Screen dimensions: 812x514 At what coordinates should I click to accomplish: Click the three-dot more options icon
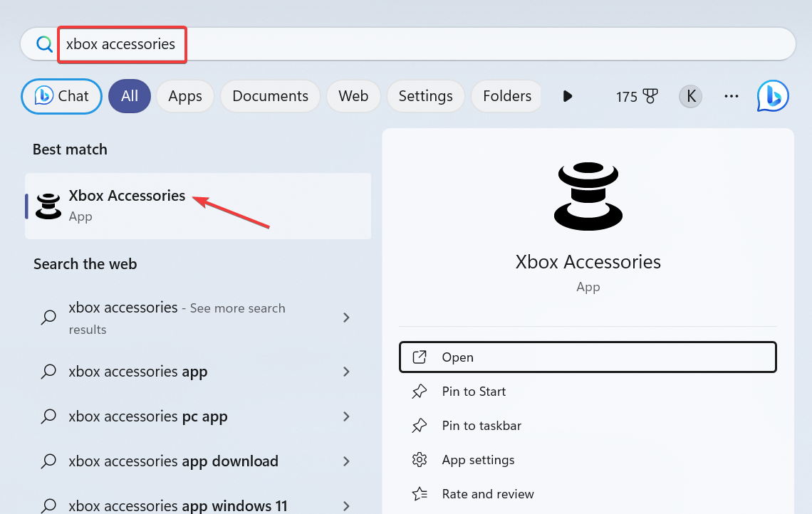pyautogui.click(x=731, y=96)
